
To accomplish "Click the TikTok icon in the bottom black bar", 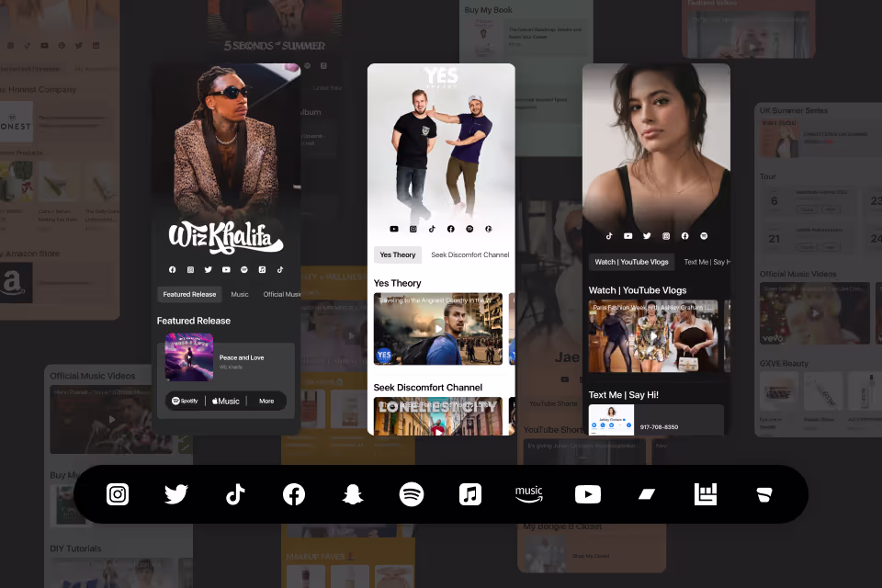I will (235, 494).
